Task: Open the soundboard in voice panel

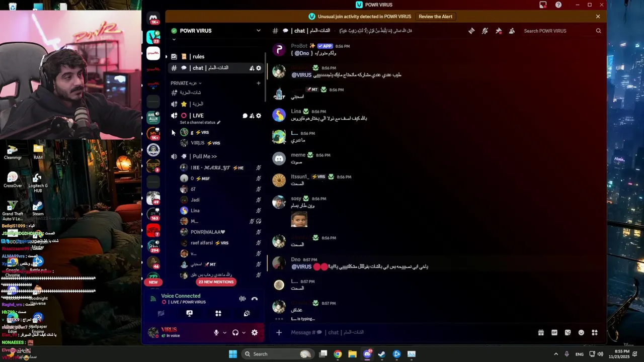Action: (247, 313)
